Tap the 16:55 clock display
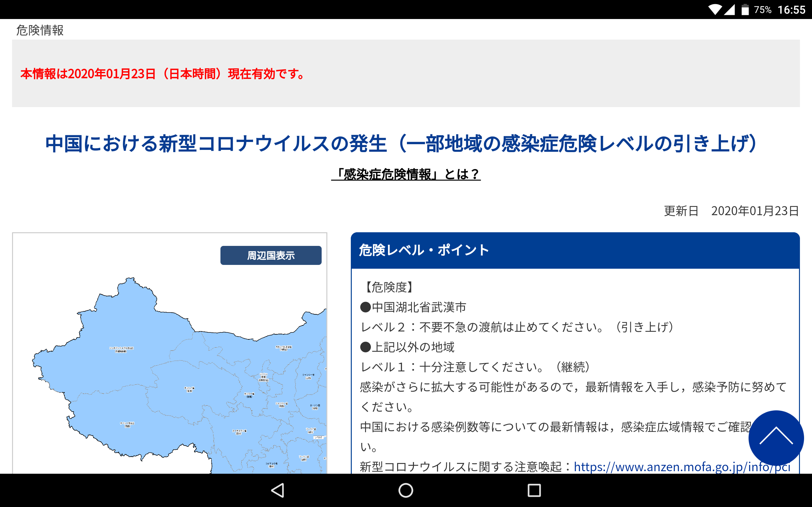Image resolution: width=812 pixels, height=507 pixels. tap(791, 10)
